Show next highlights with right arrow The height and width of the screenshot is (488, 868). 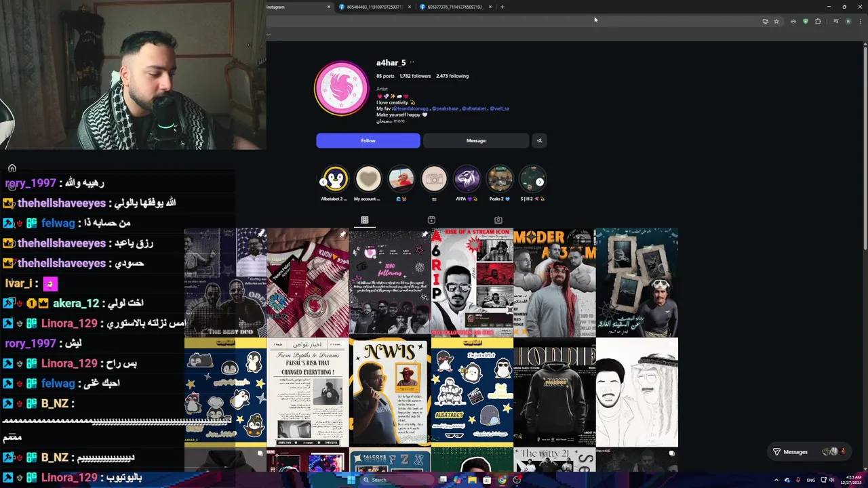[x=540, y=182]
